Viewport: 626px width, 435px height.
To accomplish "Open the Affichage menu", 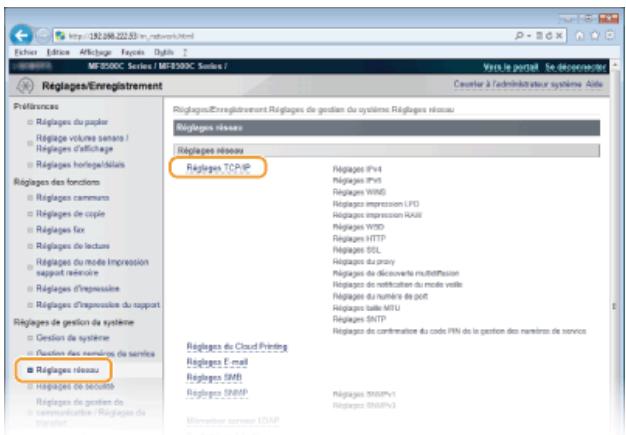I will [x=95, y=52].
